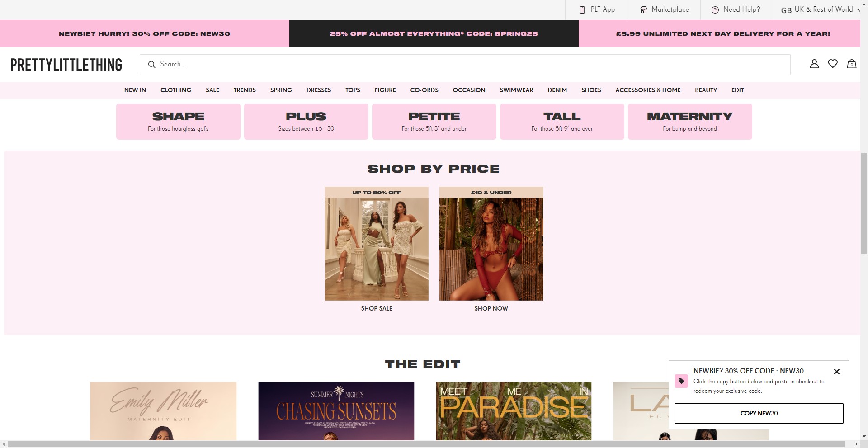Close the NEW30 promo popup

tap(836, 372)
